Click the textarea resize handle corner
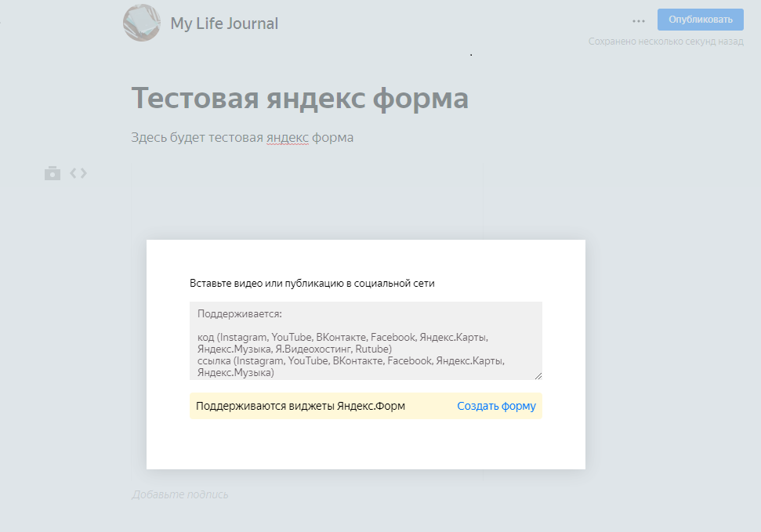The height and width of the screenshot is (532, 761). (538, 376)
